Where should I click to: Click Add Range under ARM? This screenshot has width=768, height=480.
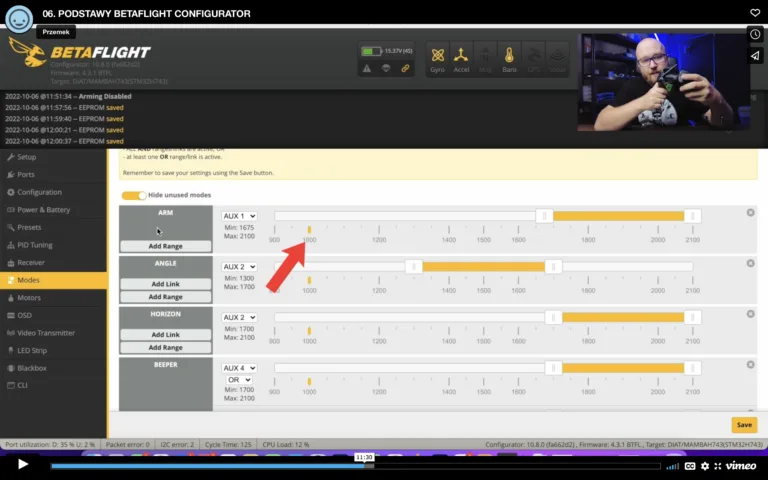(x=166, y=246)
